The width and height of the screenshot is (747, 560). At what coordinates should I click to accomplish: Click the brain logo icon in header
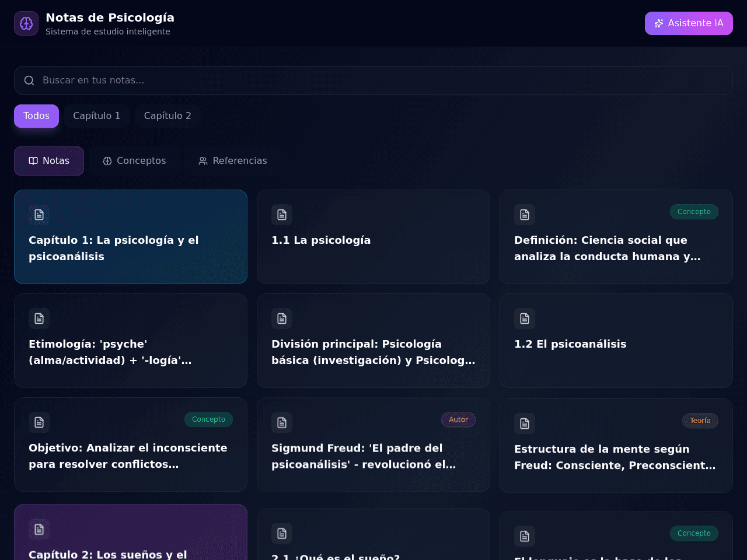click(x=26, y=23)
